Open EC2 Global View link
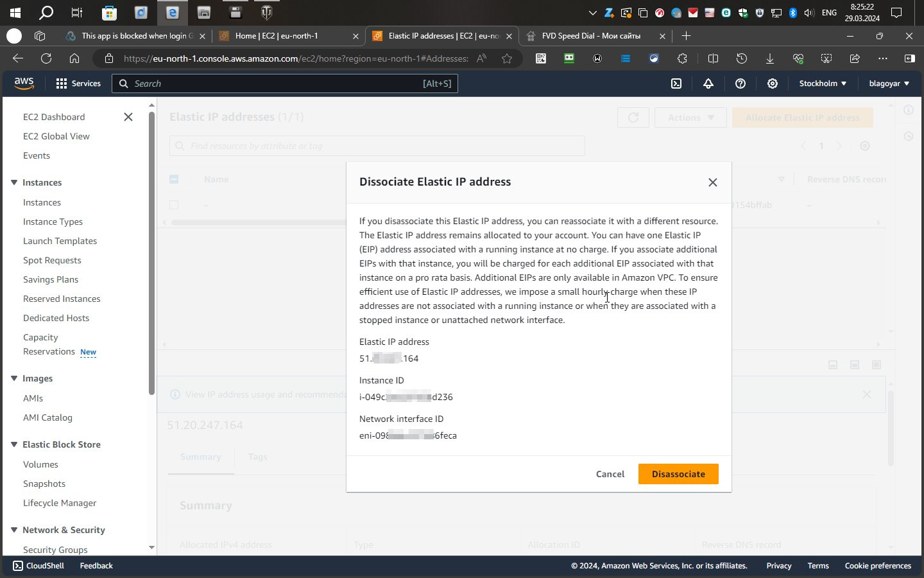This screenshot has height=578, width=924. 56,136
